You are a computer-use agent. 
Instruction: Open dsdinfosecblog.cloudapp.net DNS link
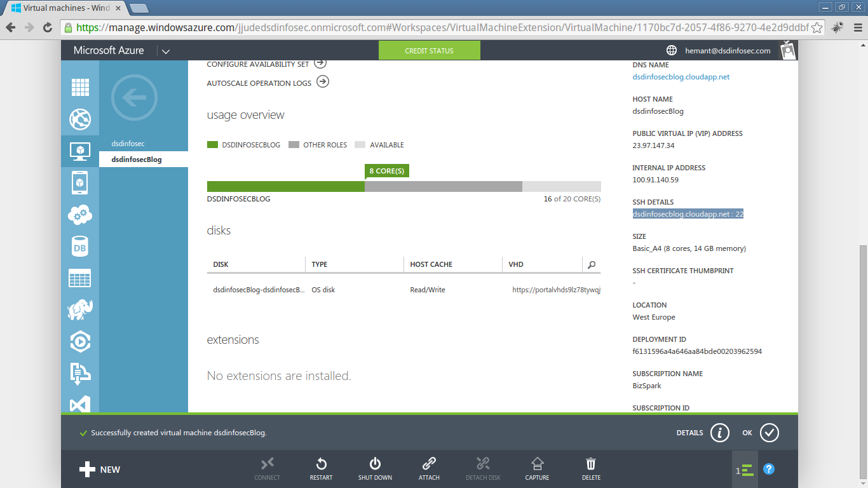(681, 77)
